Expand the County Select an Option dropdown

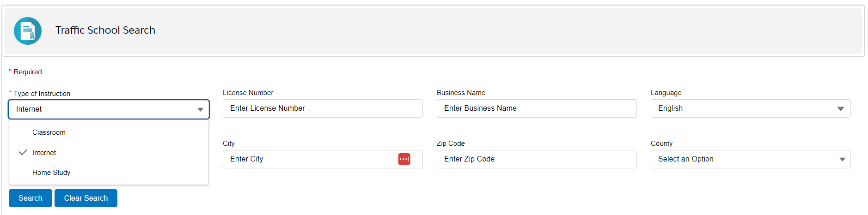click(x=750, y=159)
